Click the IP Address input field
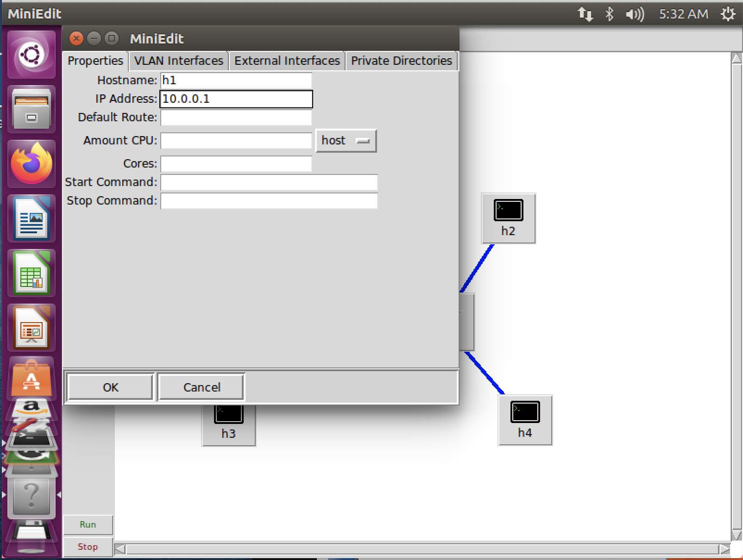743x560 pixels. [x=236, y=99]
